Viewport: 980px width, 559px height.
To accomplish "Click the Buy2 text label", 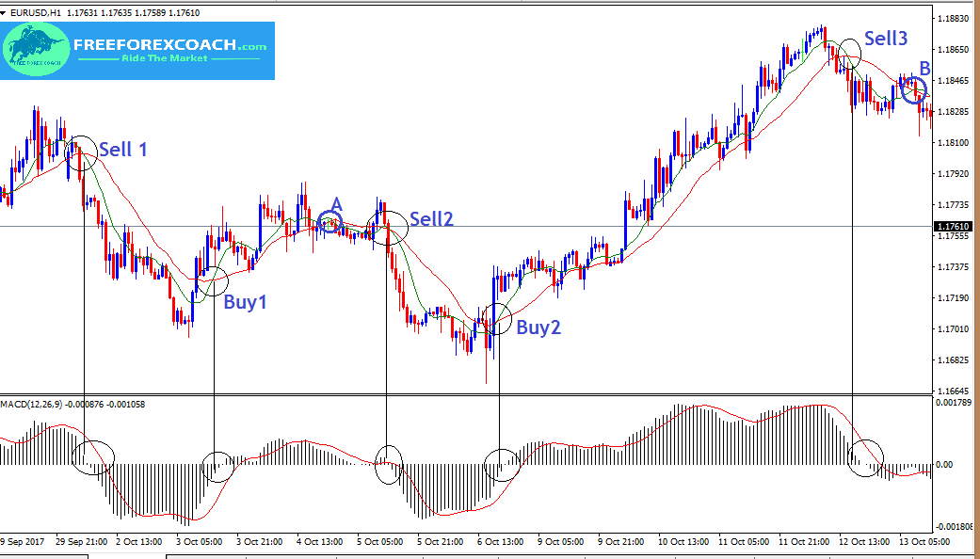I will (538, 327).
